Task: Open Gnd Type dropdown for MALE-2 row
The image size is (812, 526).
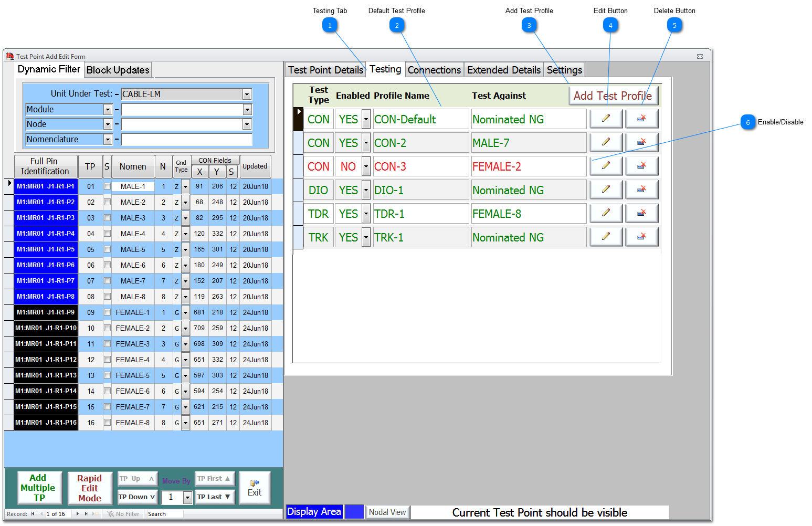Action: click(185, 203)
